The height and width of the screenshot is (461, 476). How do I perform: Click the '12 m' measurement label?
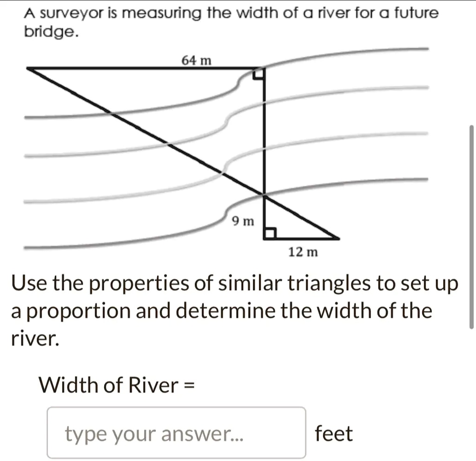[x=303, y=251]
